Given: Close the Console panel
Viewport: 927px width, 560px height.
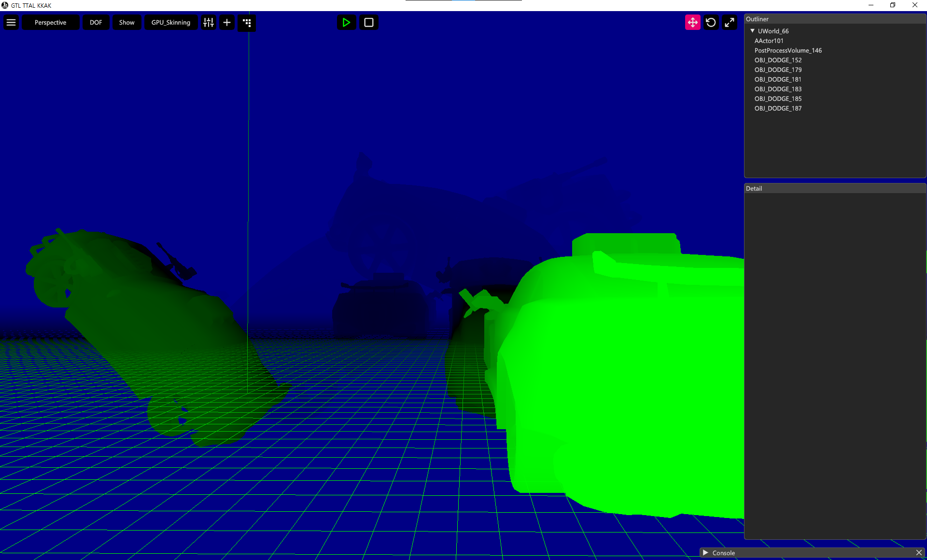Looking at the screenshot, I should (919, 553).
